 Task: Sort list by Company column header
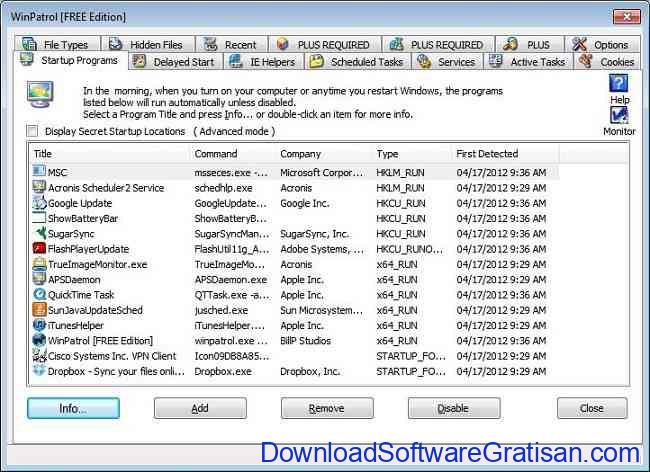click(324, 154)
